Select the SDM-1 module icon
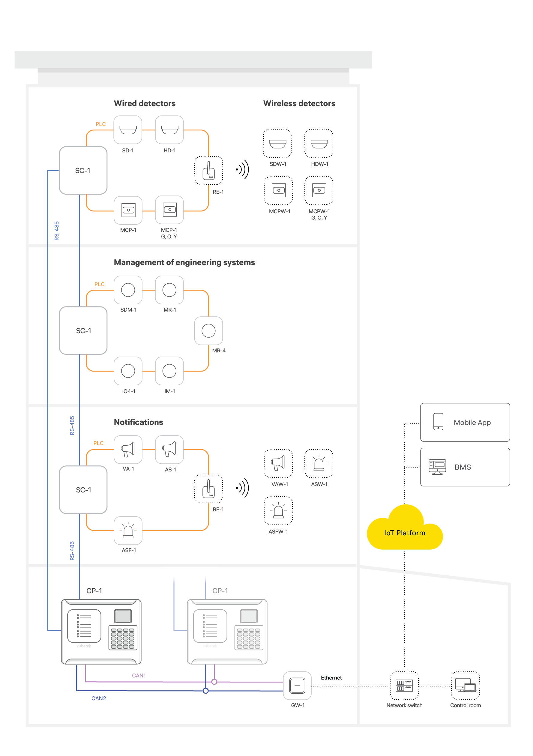Screen dimensions: 533x756 point(128,290)
